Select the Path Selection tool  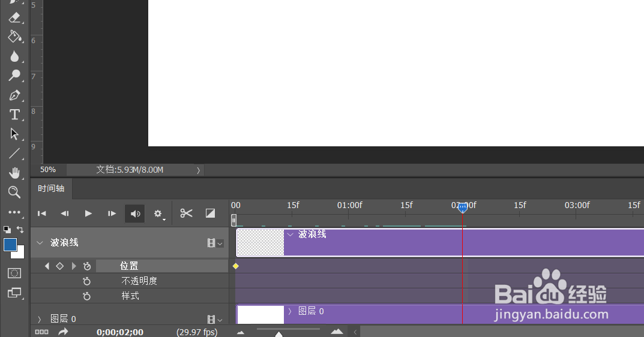pos(14,134)
